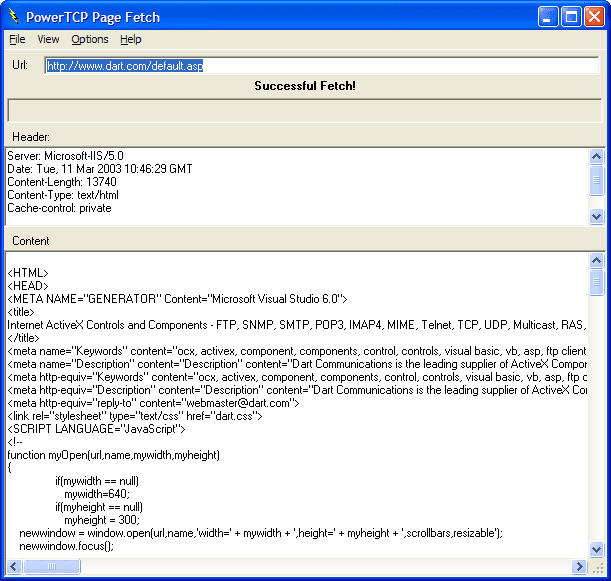Click the 'Url:' label
This screenshot has width=611, height=581.
click(x=20, y=65)
